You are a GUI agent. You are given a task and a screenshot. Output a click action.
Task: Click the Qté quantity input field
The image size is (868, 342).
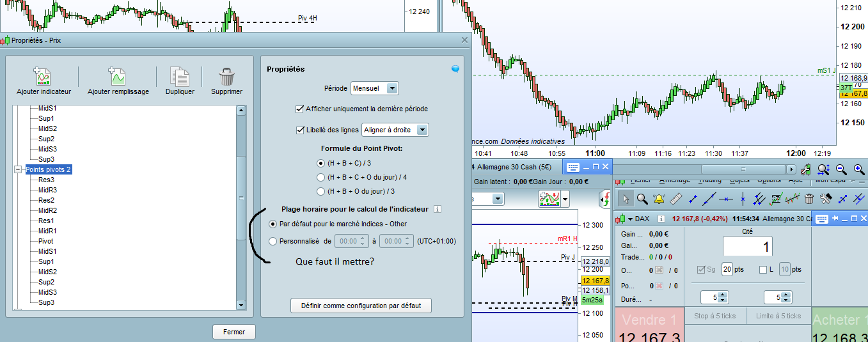748,245
